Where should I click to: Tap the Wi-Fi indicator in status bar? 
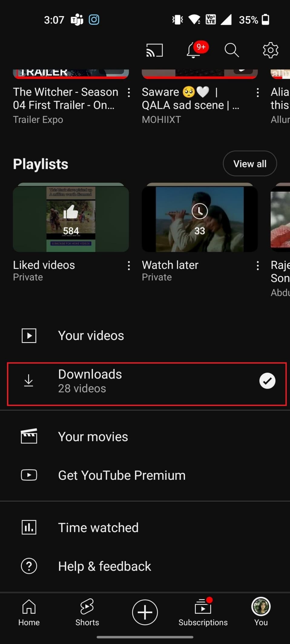tap(194, 20)
